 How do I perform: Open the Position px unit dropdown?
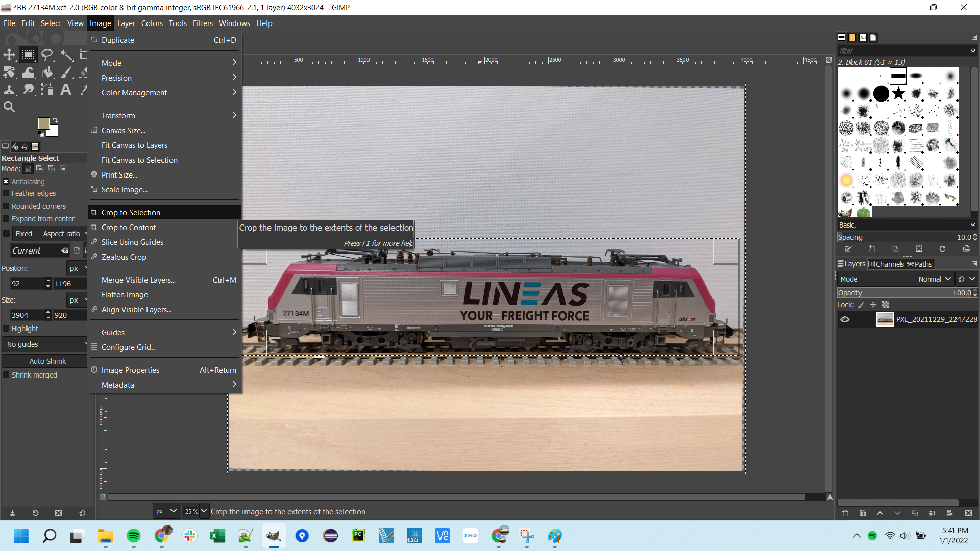click(77, 268)
